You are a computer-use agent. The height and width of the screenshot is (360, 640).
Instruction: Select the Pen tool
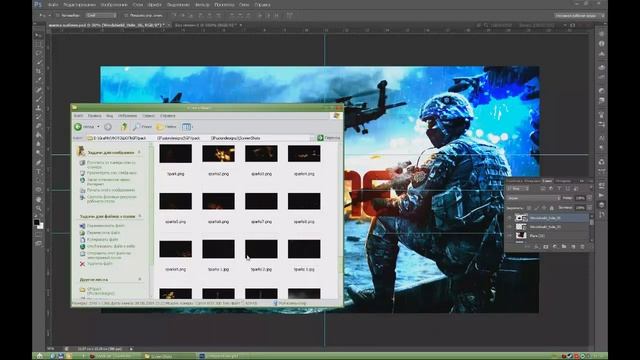tap(39, 162)
